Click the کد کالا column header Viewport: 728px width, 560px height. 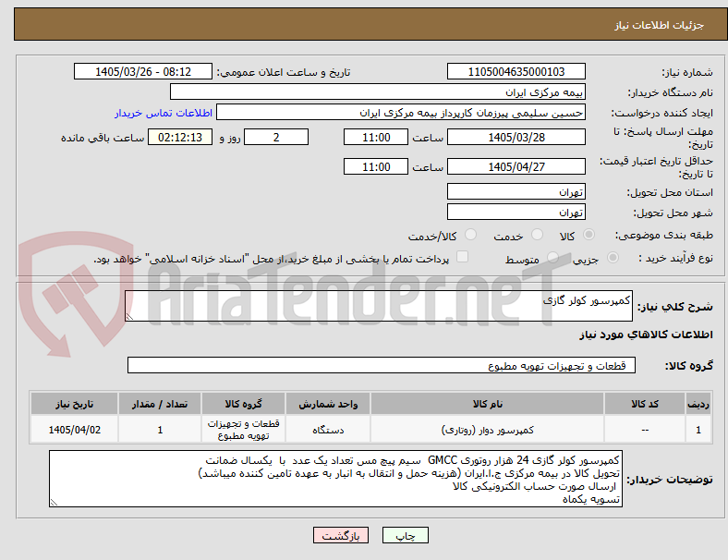(645, 404)
